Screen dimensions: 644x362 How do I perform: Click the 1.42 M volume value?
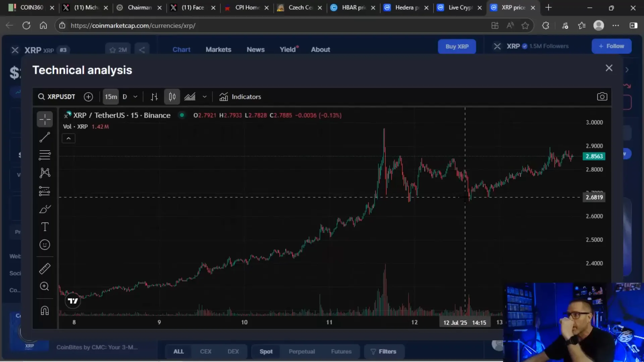100,127
